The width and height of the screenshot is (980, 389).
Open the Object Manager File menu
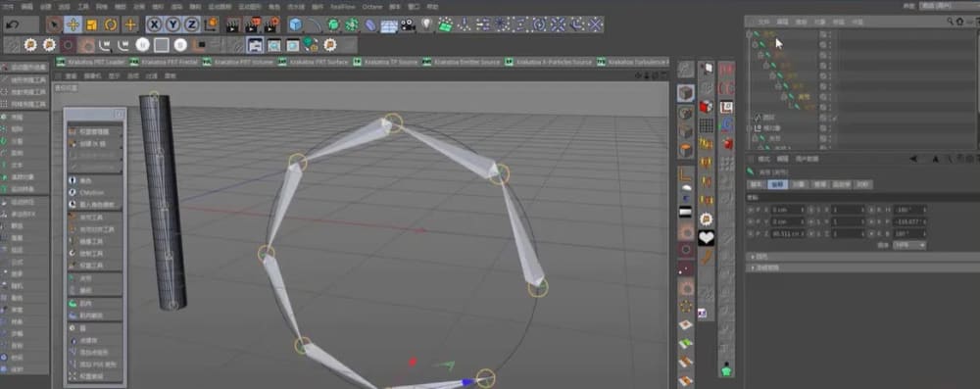coord(763,22)
